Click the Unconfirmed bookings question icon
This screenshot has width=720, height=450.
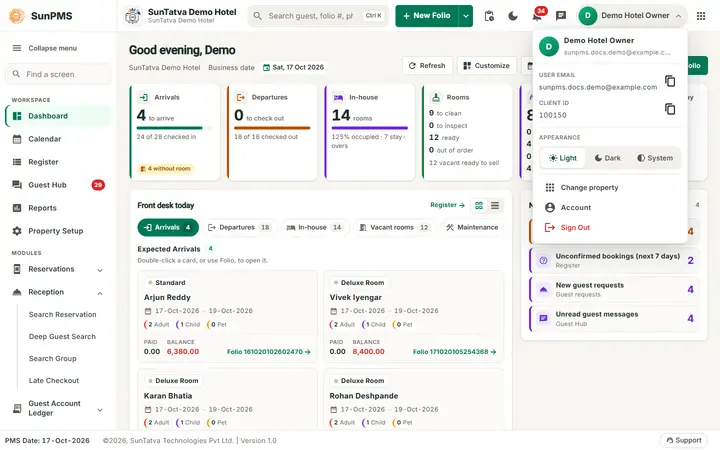click(543, 260)
